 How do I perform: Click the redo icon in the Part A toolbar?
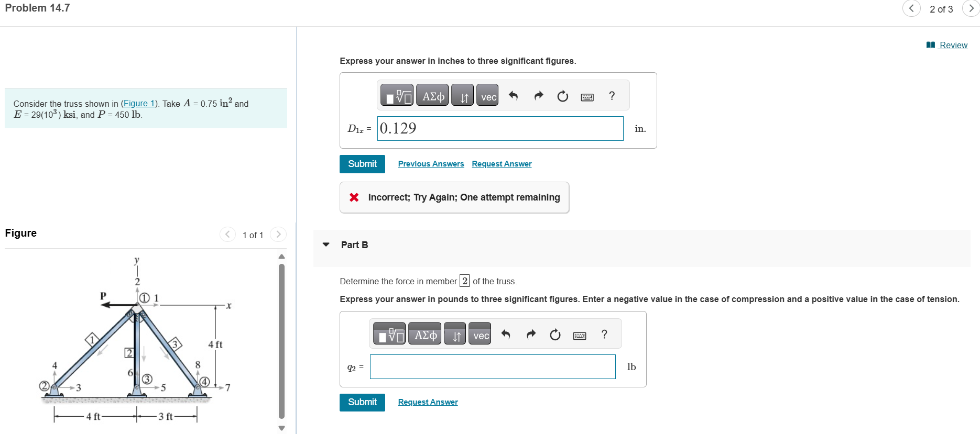tap(538, 95)
